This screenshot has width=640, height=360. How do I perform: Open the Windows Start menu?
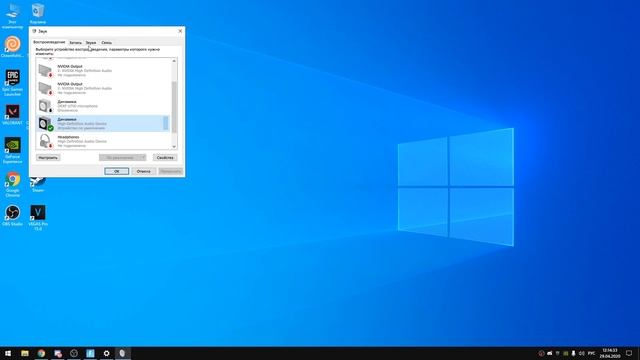click(8, 353)
